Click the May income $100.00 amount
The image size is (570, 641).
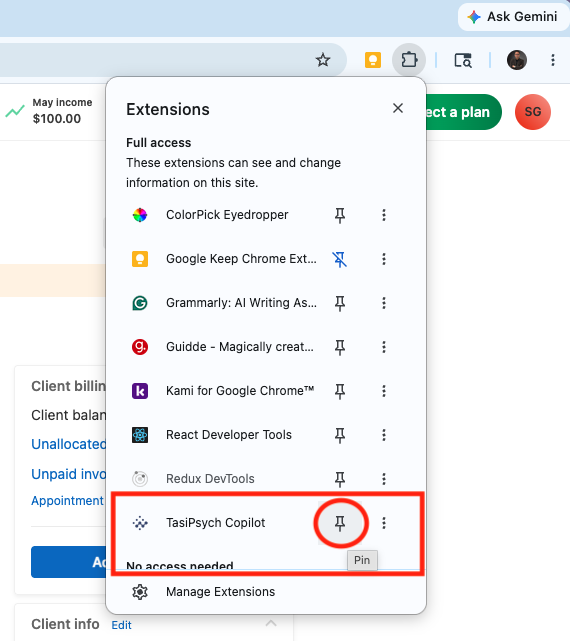click(x=57, y=119)
